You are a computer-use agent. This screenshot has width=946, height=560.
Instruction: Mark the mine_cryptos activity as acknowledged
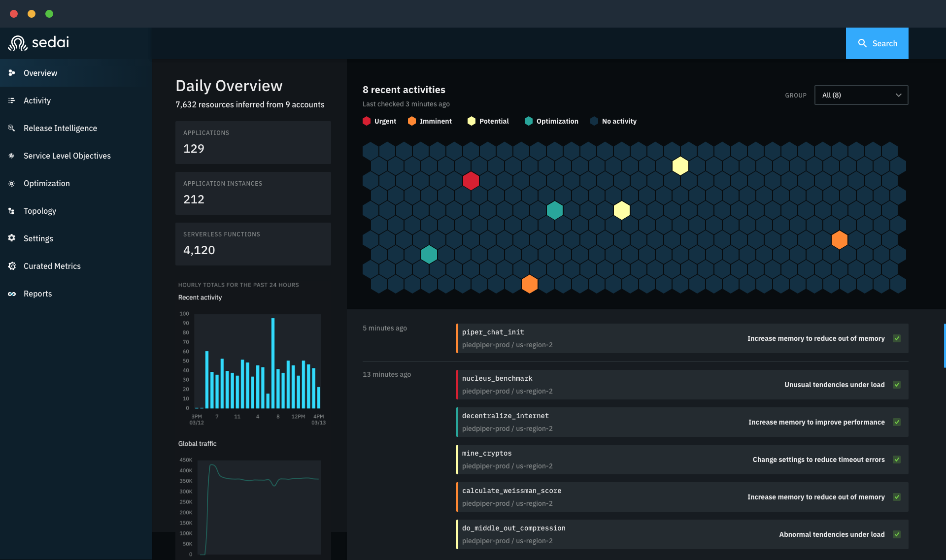click(897, 460)
